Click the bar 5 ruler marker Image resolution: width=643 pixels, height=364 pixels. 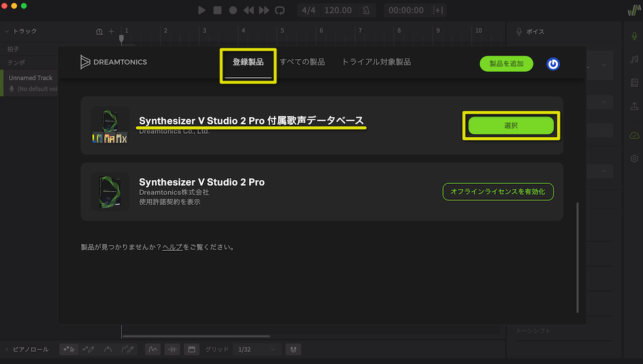point(282,31)
